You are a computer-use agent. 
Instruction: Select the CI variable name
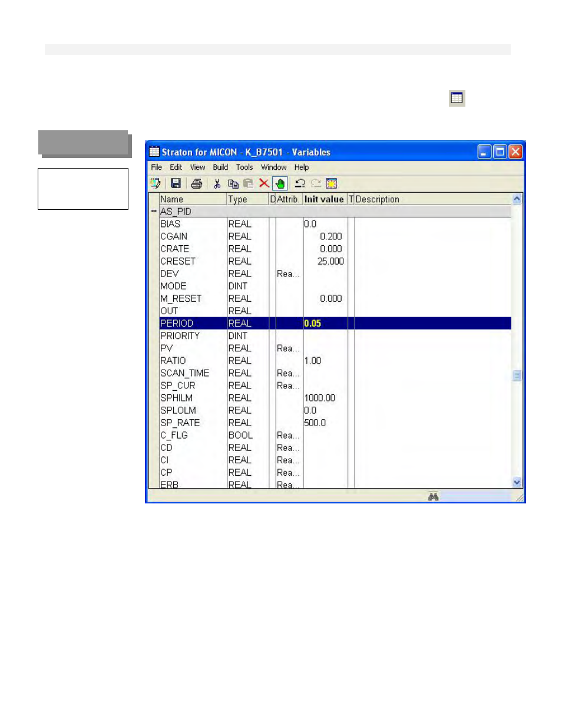pyautogui.click(x=164, y=459)
